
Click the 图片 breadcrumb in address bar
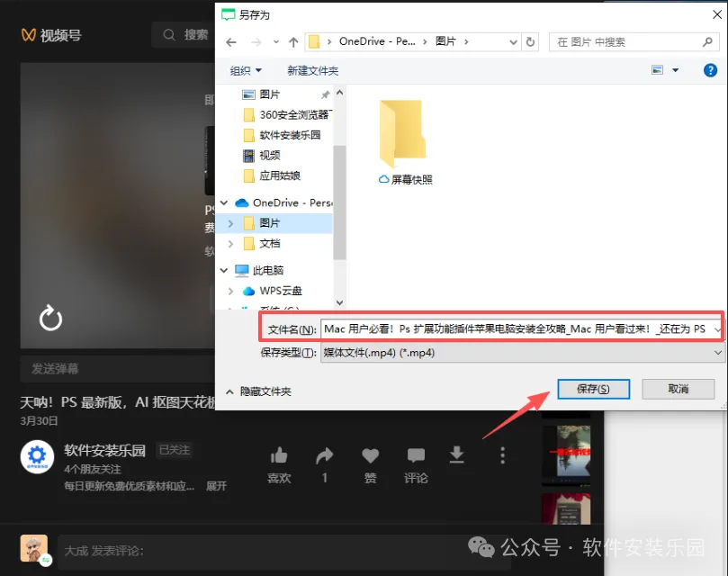pos(445,41)
